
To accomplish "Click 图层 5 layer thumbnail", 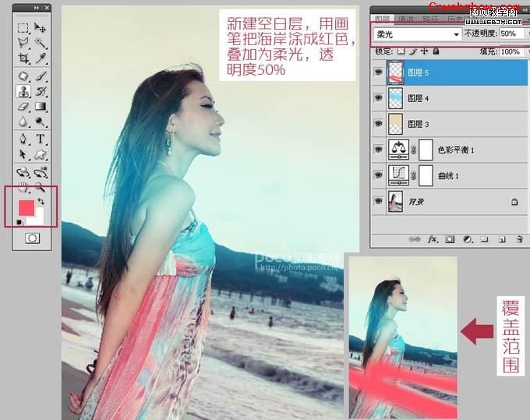I will [x=395, y=72].
